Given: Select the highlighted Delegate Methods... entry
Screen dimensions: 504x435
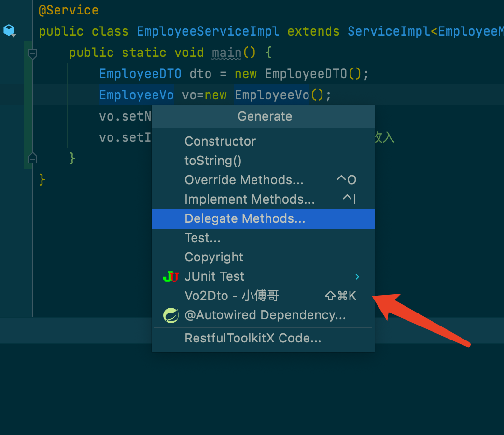Looking at the screenshot, I should click(245, 218).
